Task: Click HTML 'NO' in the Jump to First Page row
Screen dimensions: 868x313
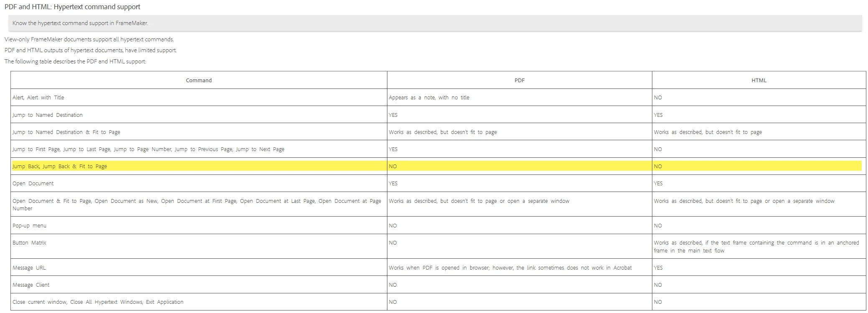Action: (x=759, y=149)
